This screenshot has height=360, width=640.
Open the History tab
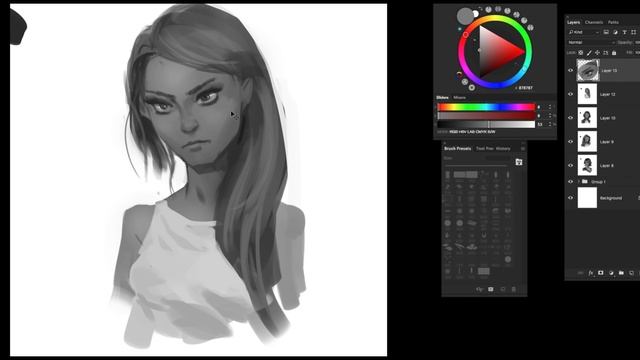tap(503, 149)
